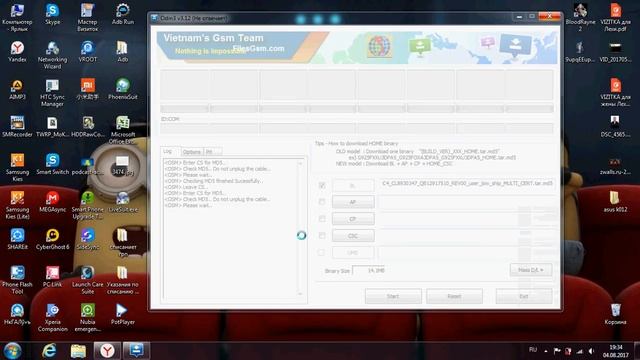Show hidden tray icons arrow
Viewport: 640px width, 360px height.
click(546, 351)
